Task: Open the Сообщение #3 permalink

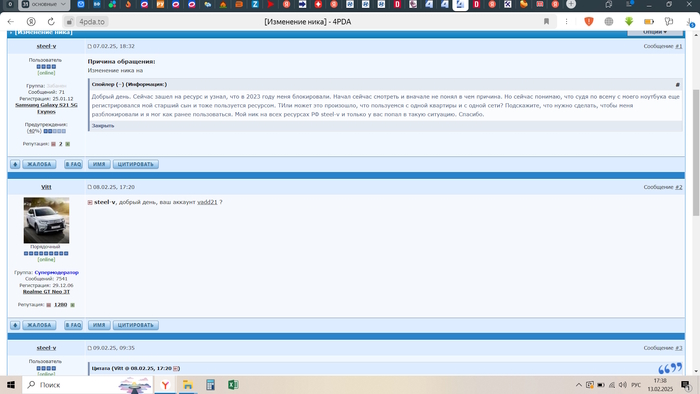Action: 679,348
